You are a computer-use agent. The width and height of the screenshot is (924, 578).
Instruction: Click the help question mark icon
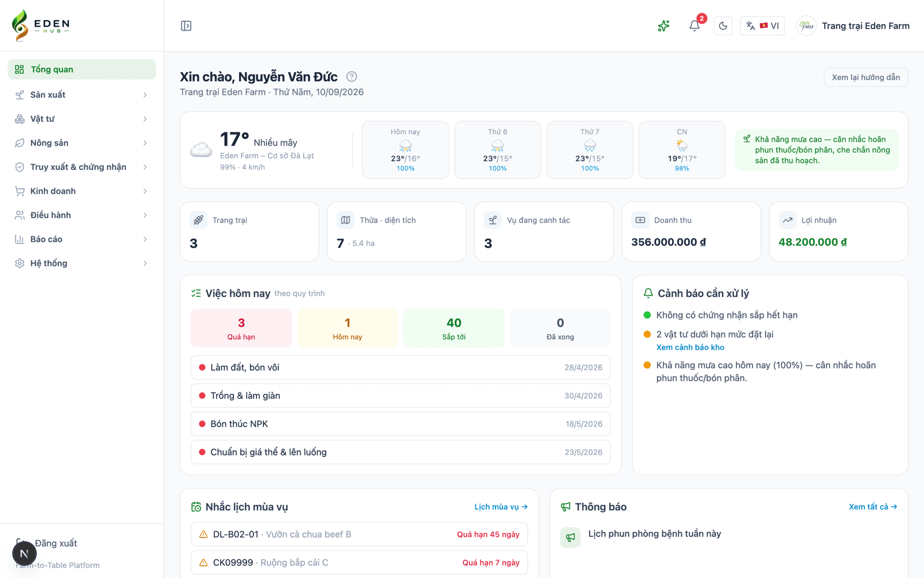(352, 76)
